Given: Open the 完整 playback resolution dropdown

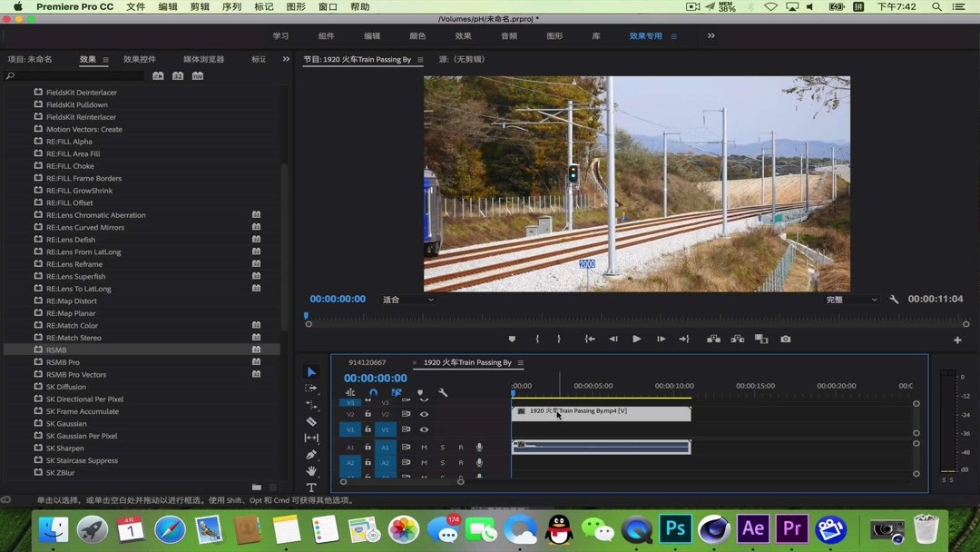Looking at the screenshot, I should (851, 300).
